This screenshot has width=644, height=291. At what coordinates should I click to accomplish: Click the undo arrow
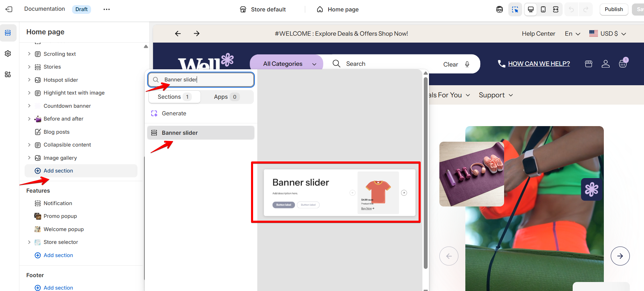pyautogui.click(x=572, y=9)
